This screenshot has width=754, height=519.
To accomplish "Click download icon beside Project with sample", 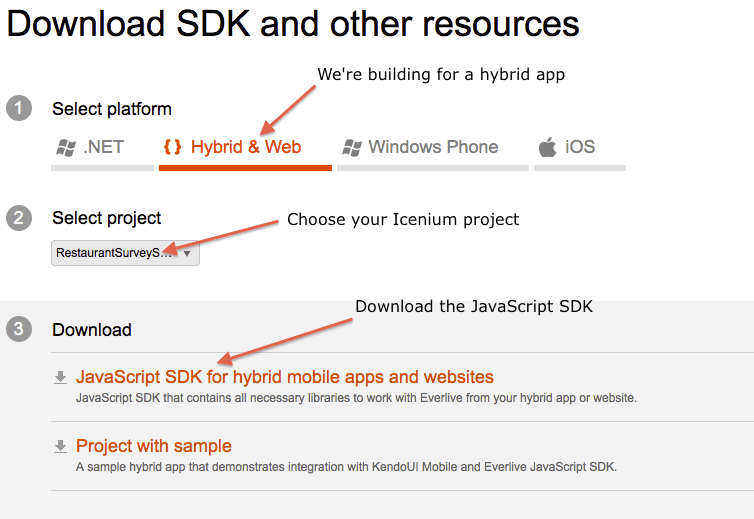I will [x=60, y=446].
